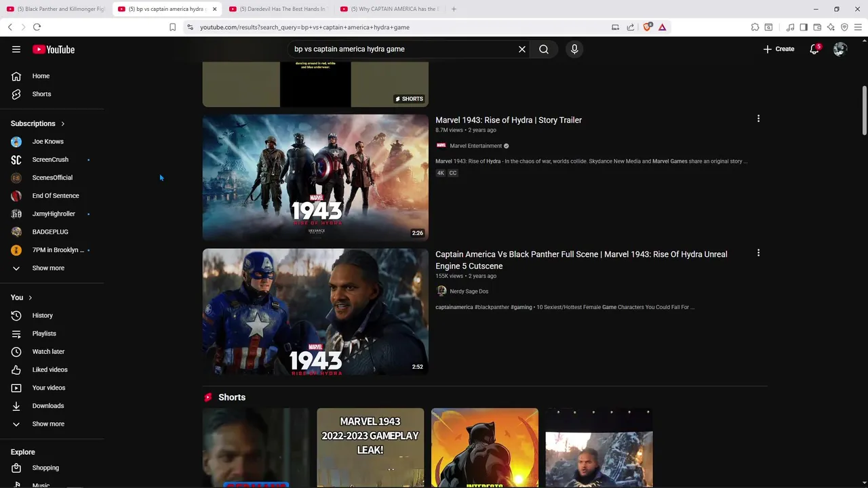868x488 pixels.
Task: Open Marvel 1943 Rise of Hydra Story Trailer title
Action: point(509,120)
